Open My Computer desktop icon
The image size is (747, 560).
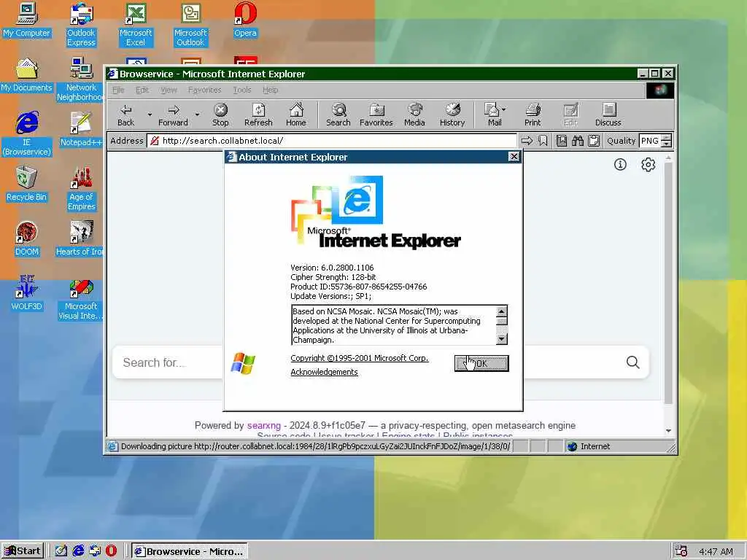click(27, 20)
